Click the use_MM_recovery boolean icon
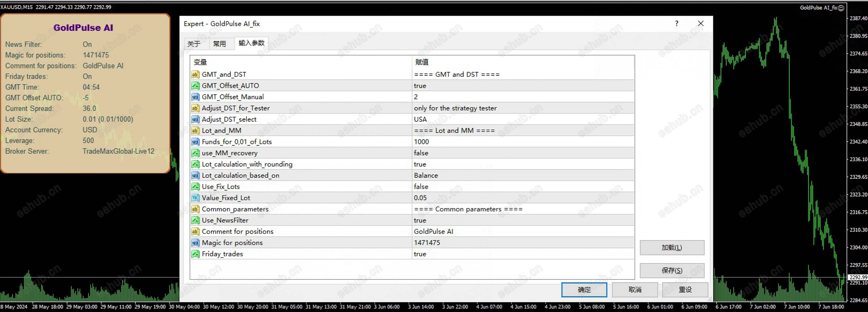 pyautogui.click(x=195, y=153)
